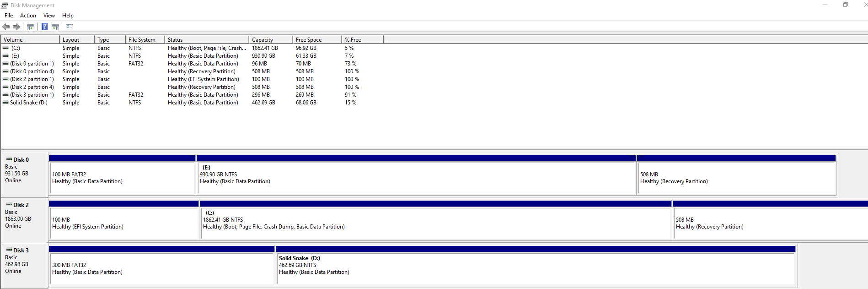This screenshot has height=289, width=868.
Task: Open the View menu
Action: [x=49, y=16]
